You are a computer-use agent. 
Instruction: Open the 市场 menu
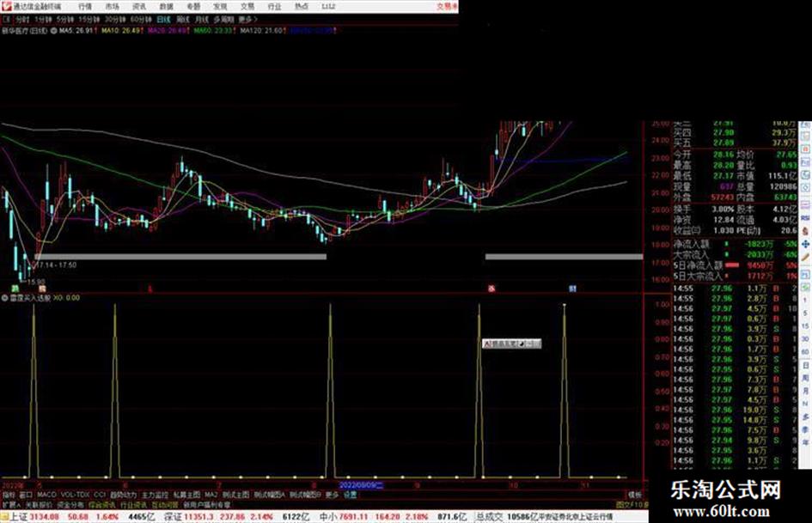pos(112,7)
